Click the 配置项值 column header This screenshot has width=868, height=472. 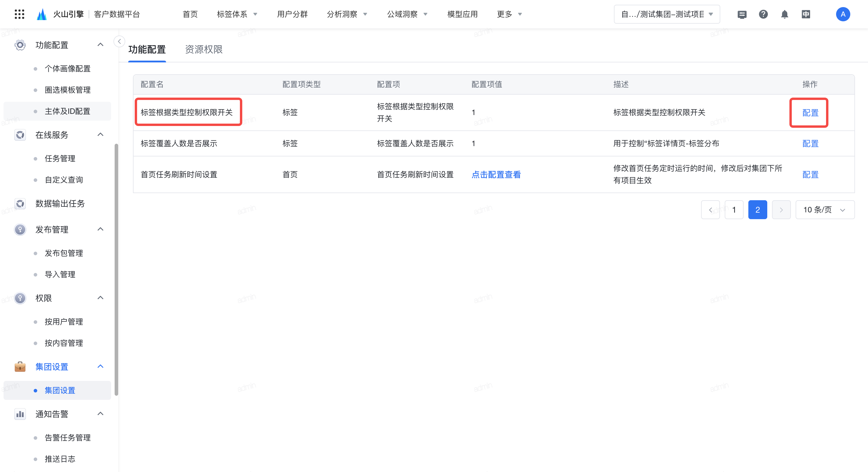(487, 84)
